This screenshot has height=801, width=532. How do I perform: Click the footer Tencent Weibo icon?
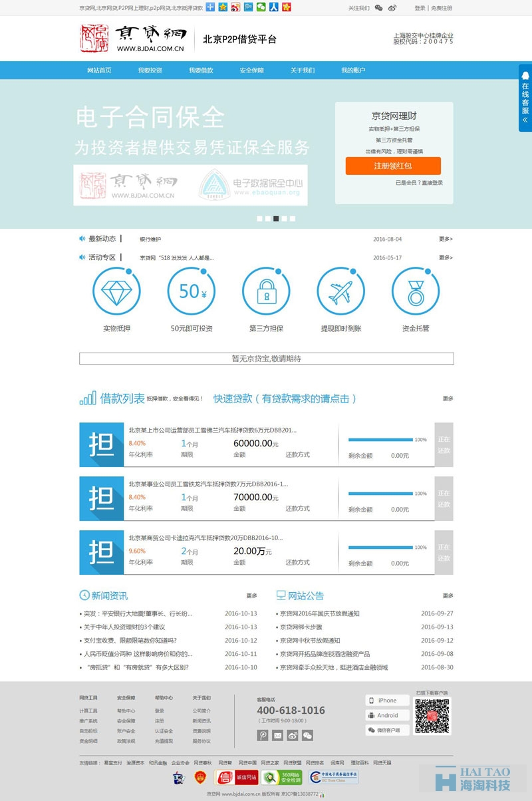tap(263, 735)
